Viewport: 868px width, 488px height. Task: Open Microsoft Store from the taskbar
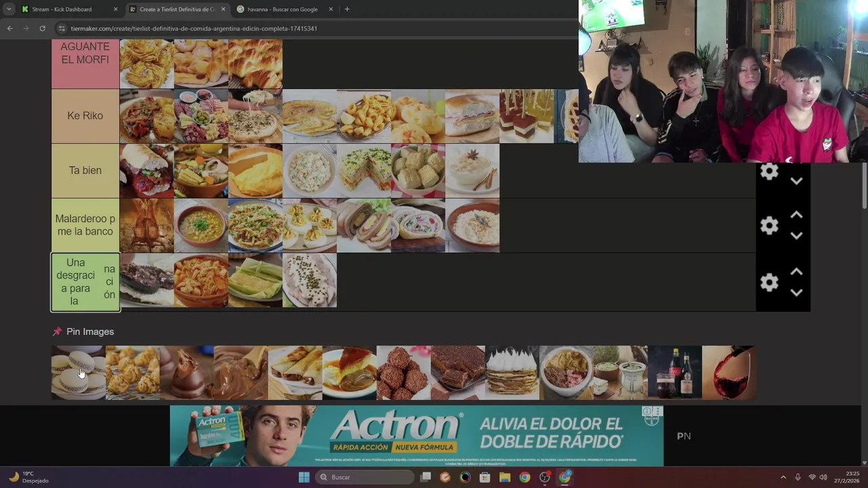[485, 477]
